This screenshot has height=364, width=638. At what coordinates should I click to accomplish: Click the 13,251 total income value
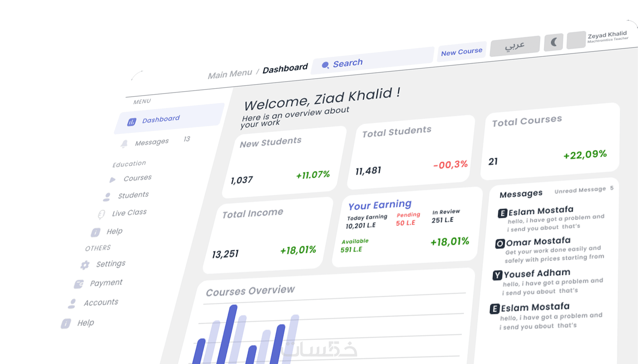point(225,254)
